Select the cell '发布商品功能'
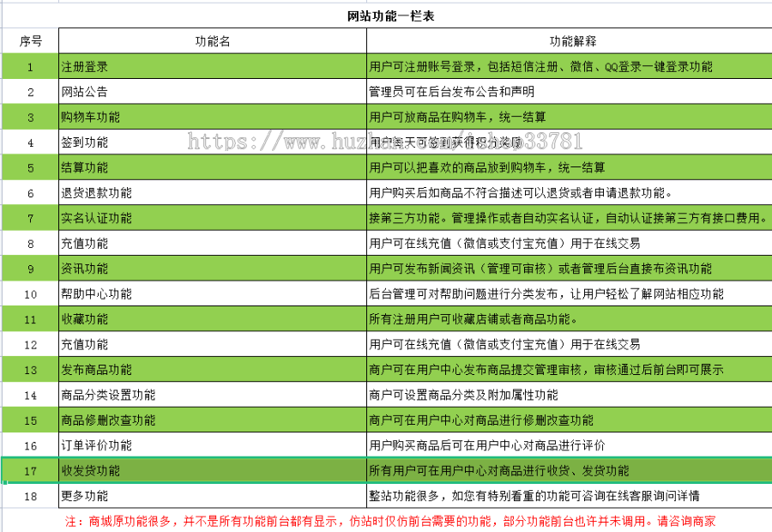772x532 pixels. coord(213,370)
